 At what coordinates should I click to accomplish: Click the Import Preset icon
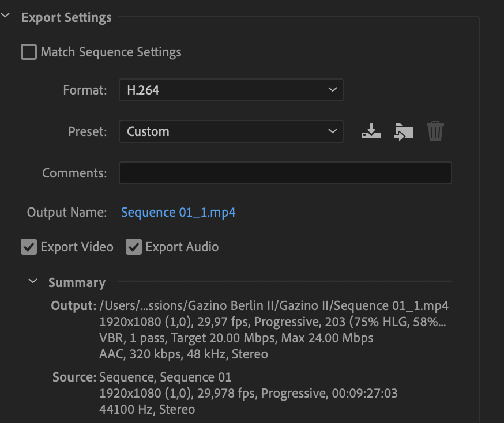(x=403, y=131)
